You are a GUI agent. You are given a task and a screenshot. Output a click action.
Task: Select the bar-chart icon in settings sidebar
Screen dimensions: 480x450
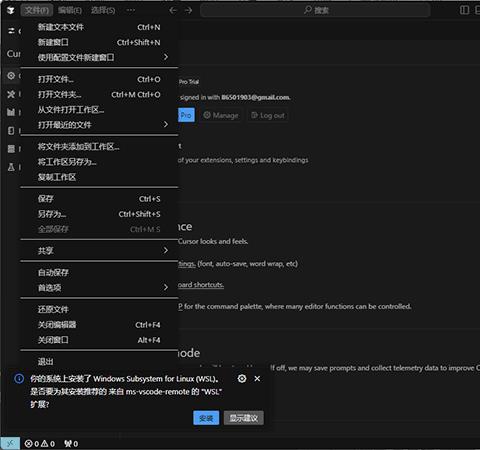11,112
